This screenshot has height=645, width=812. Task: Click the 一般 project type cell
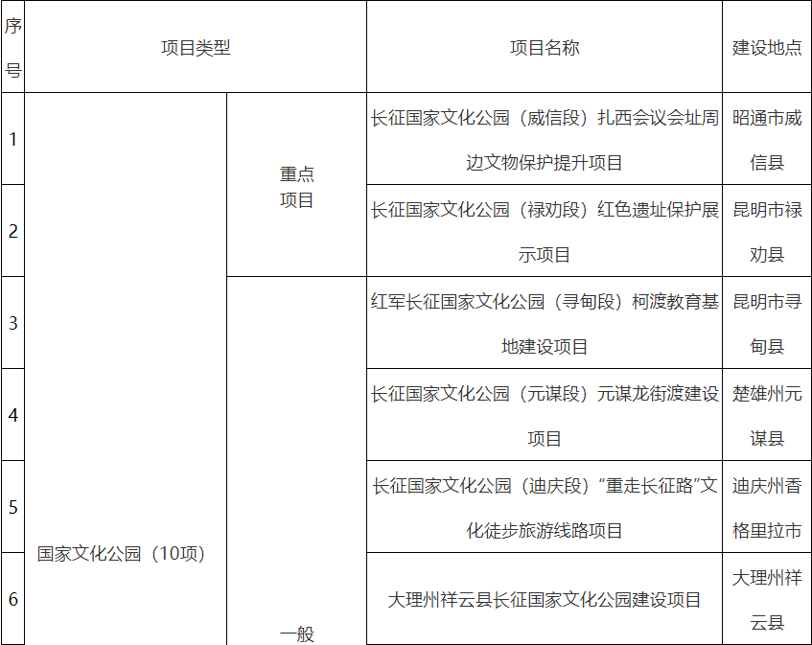coord(296,633)
